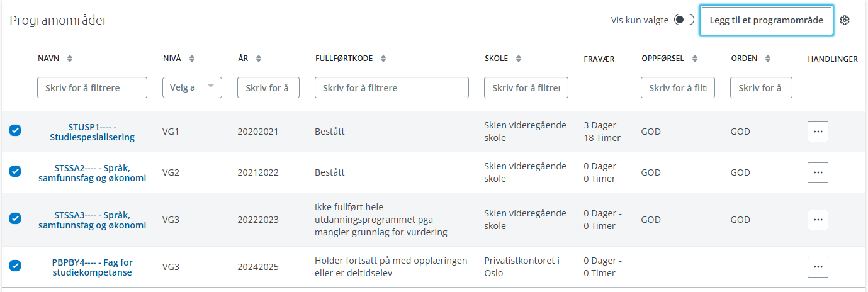This screenshot has height=292, width=868.
Task: Sort by FULLFØRTKODE column sort icon
Action: (x=383, y=59)
